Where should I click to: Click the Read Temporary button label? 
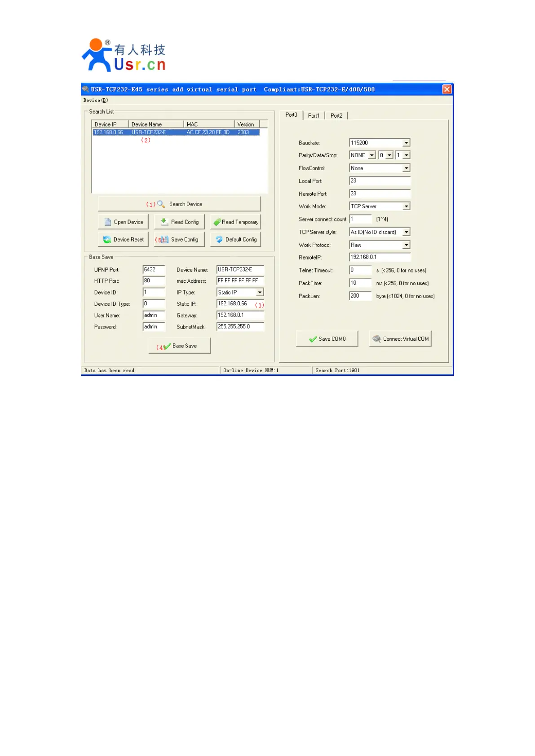(240, 222)
